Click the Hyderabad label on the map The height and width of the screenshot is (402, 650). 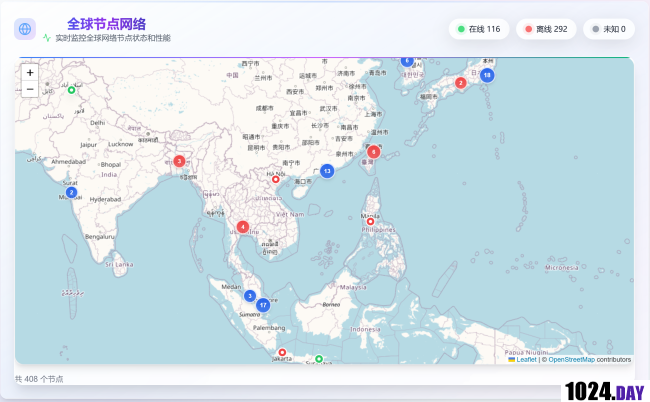(105, 199)
